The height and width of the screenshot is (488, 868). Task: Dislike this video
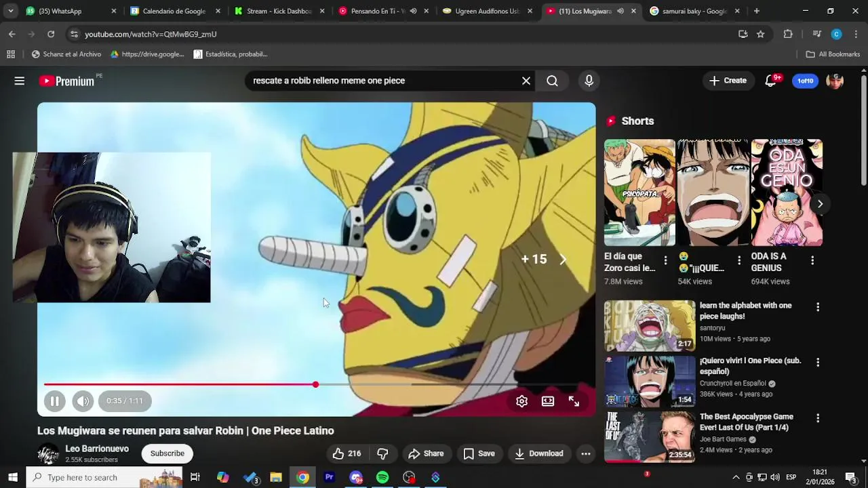pyautogui.click(x=382, y=453)
